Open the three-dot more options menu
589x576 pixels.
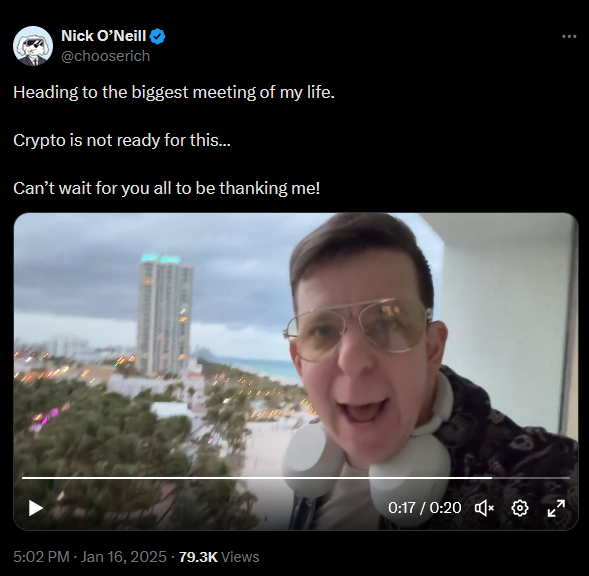point(569,36)
